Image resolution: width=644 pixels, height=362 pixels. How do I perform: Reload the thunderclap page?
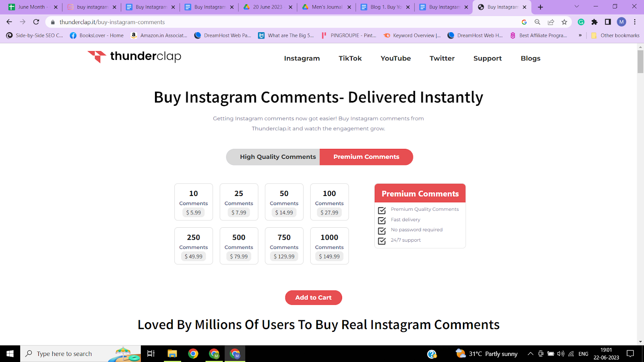point(36,22)
